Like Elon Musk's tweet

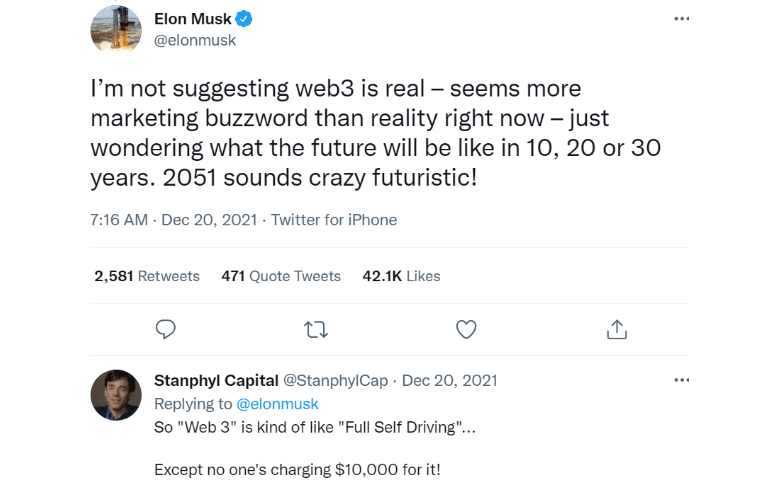[466, 328]
